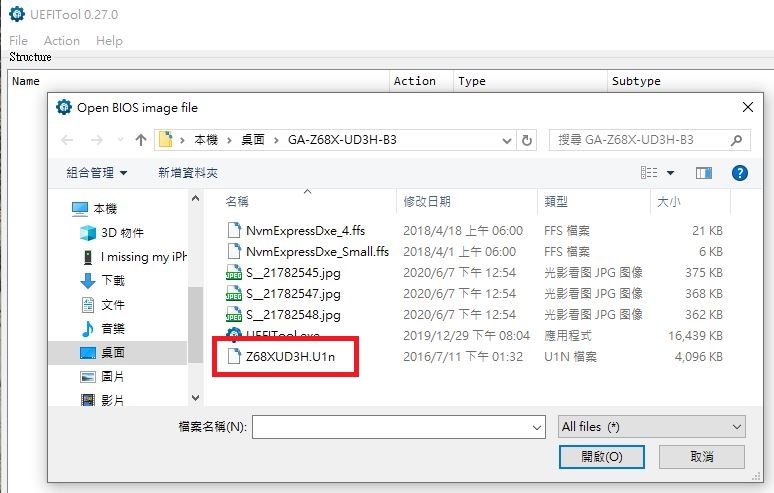Sort files by 大小 column
This screenshot has height=493, width=774.
click(668, 201)
